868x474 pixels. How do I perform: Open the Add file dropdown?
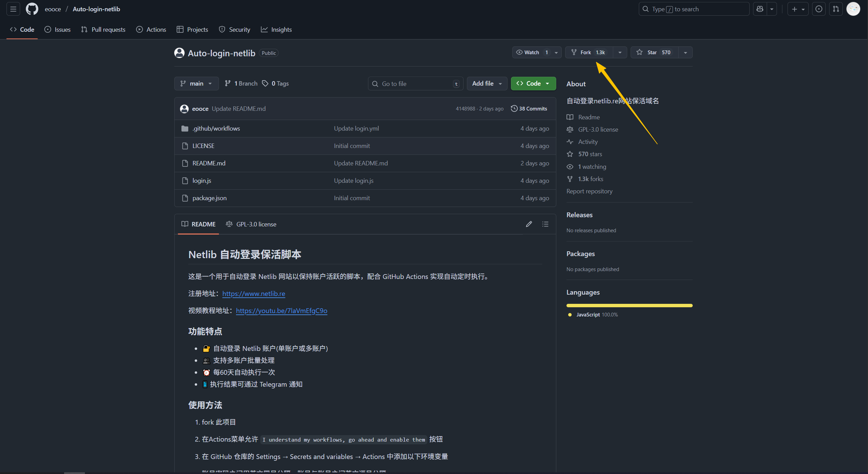[487, 84]
